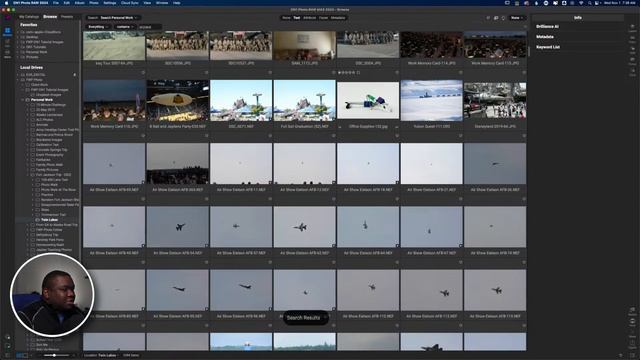Open the contains condition dropdown
This screenshot has height=360, width=640.
124,27
